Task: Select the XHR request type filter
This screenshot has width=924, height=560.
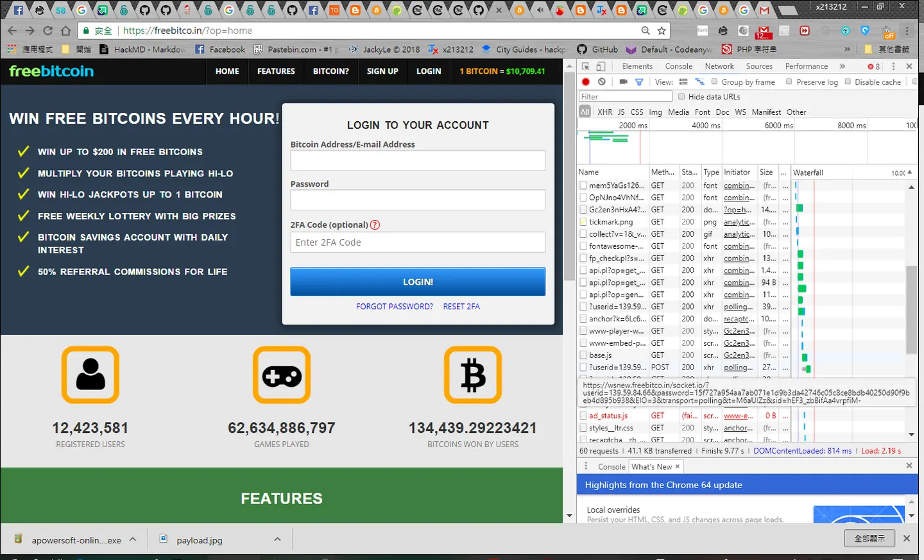Action: (605, 112)
